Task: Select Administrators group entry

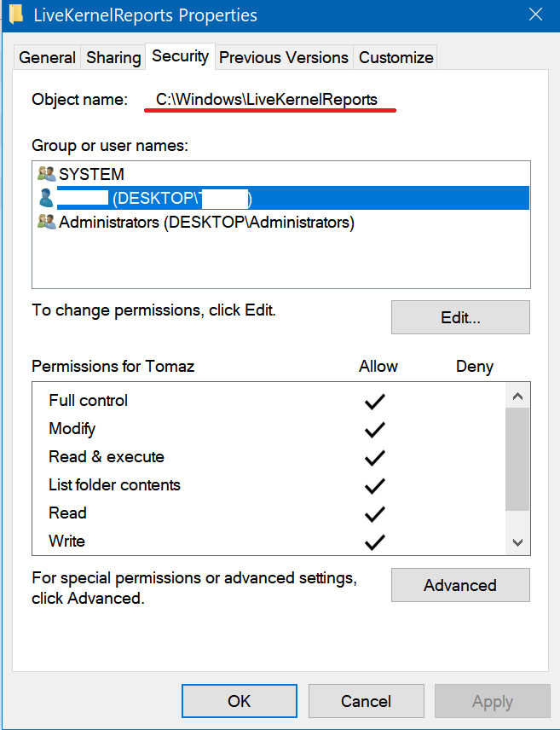Action: pos(206,223)
